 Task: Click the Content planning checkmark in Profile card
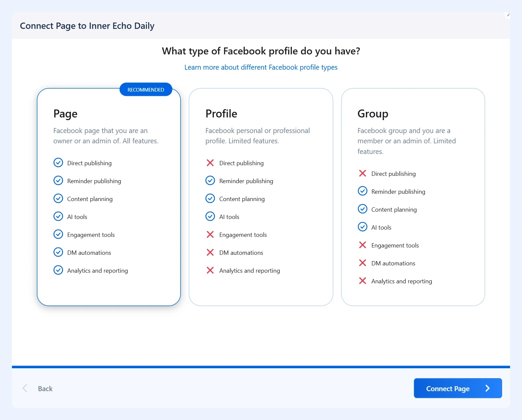[x=210, y=198]
